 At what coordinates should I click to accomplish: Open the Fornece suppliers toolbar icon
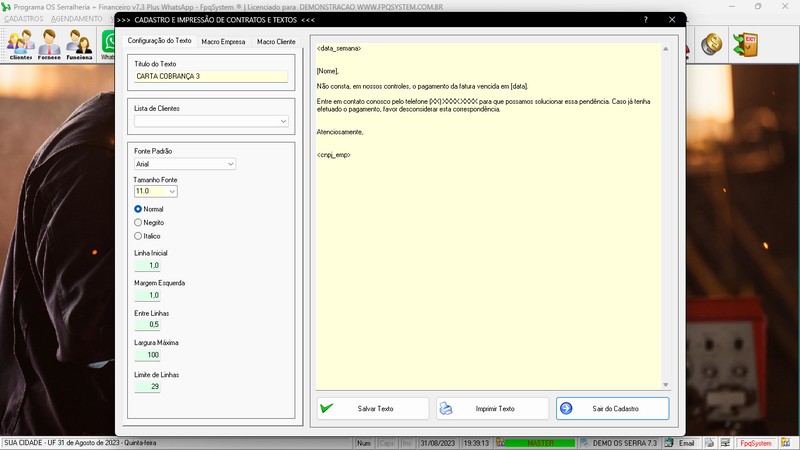coord(49,44)
